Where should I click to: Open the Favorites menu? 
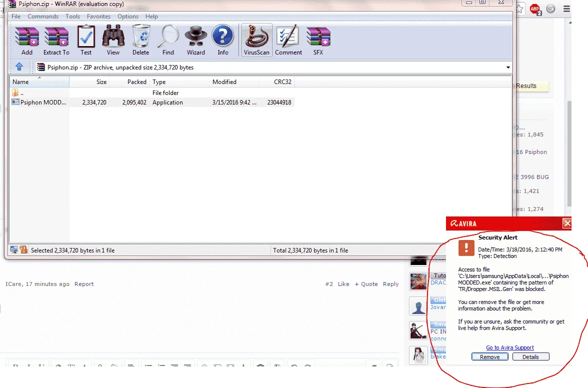coord(98,16)
